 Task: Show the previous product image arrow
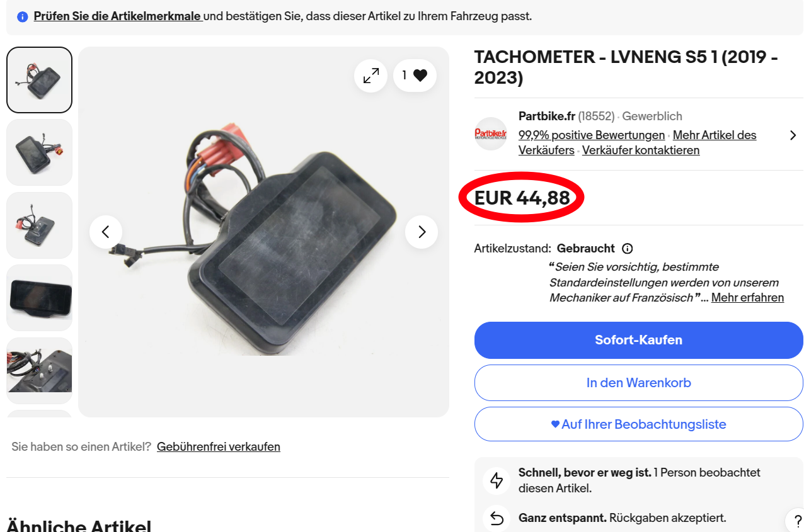(x=106, y=232)
